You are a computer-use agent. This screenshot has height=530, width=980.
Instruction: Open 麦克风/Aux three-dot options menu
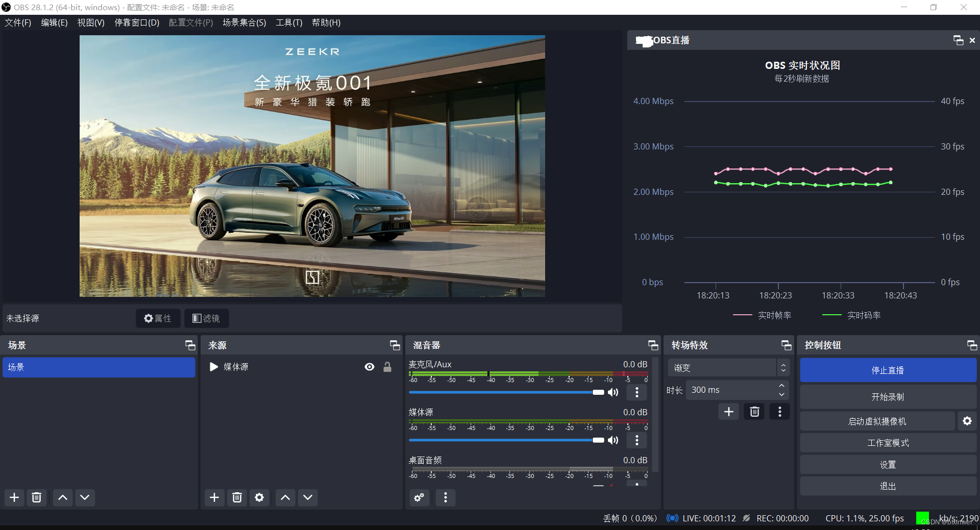637,392
